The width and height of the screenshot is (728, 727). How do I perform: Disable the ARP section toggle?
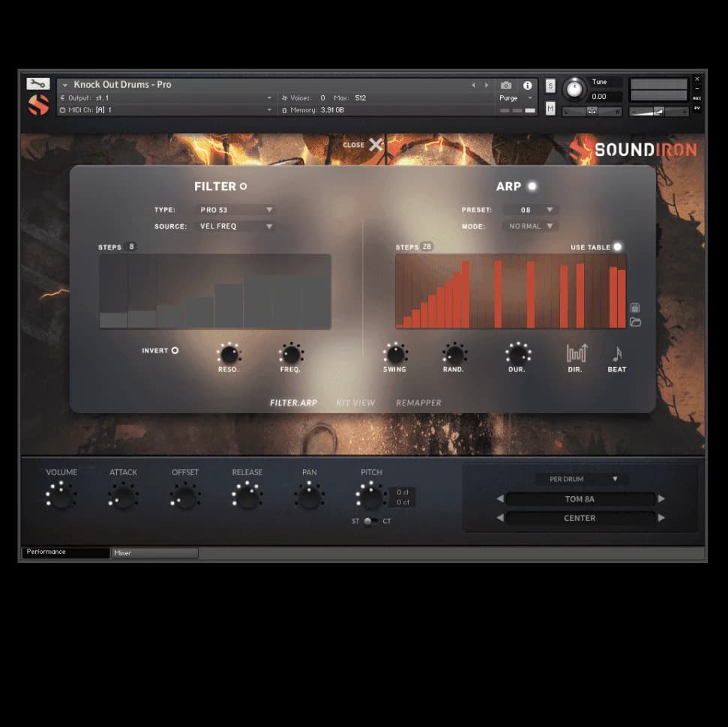click(x=531, y=186)
